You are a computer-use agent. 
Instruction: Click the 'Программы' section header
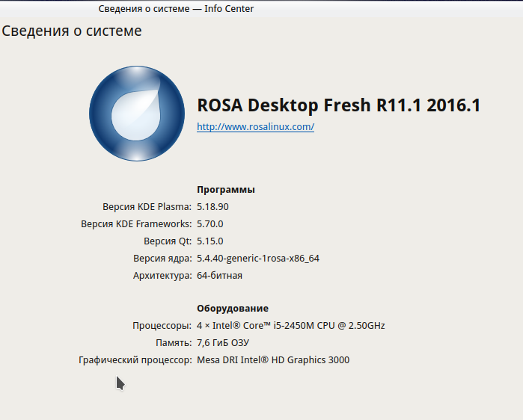[x=225, y=190]
